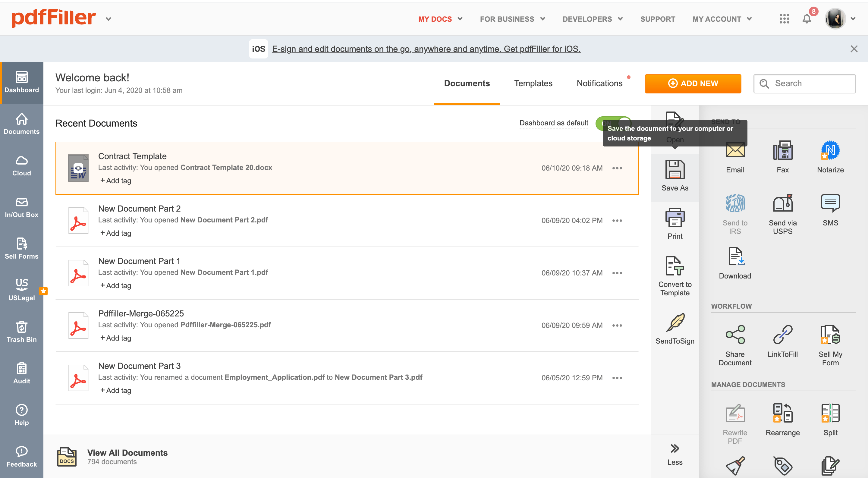Print the selected document

pos(675,224)
